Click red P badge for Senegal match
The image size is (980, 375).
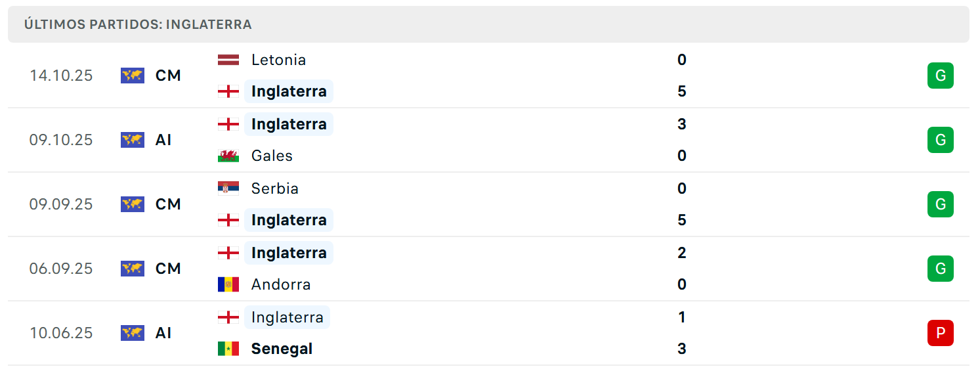pos(940,333)
